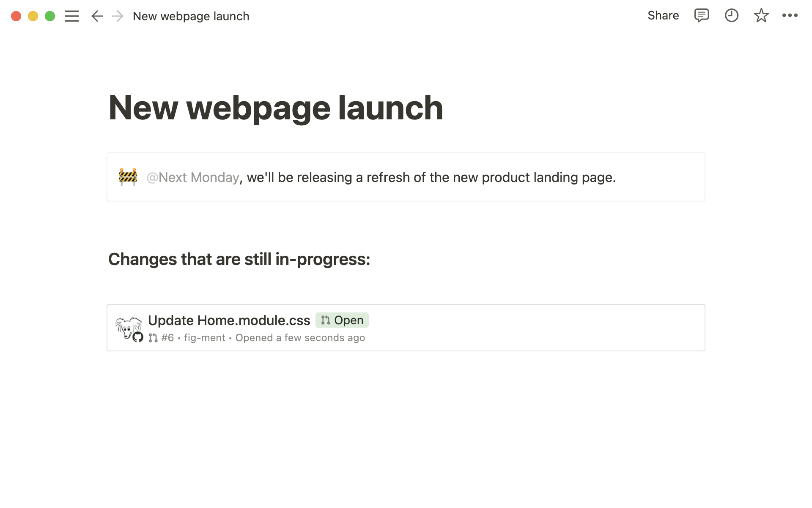
Task: Click the #6 pull request number
Action: coord(167,337)
